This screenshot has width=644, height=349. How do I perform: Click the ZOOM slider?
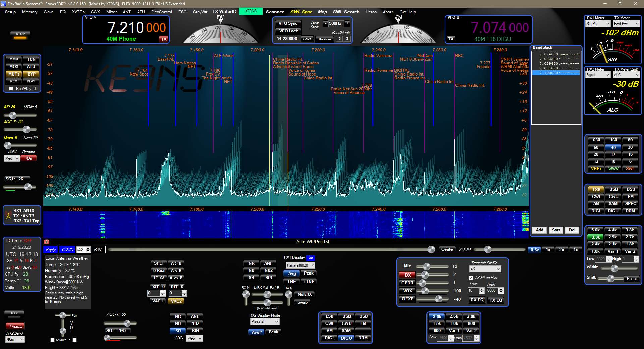[x=499, y=249]
